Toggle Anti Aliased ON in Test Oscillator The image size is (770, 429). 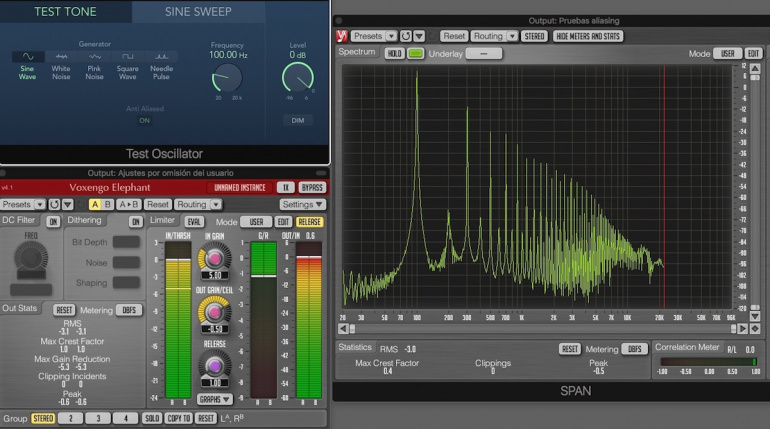click(144, 120)
